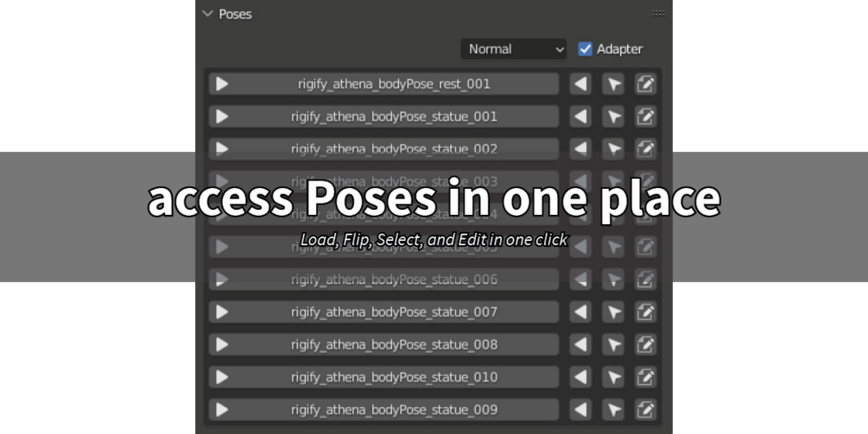Edit the bodyPose_statue_002 pose
The image size is (868, 434).
(x=645, y=149)
